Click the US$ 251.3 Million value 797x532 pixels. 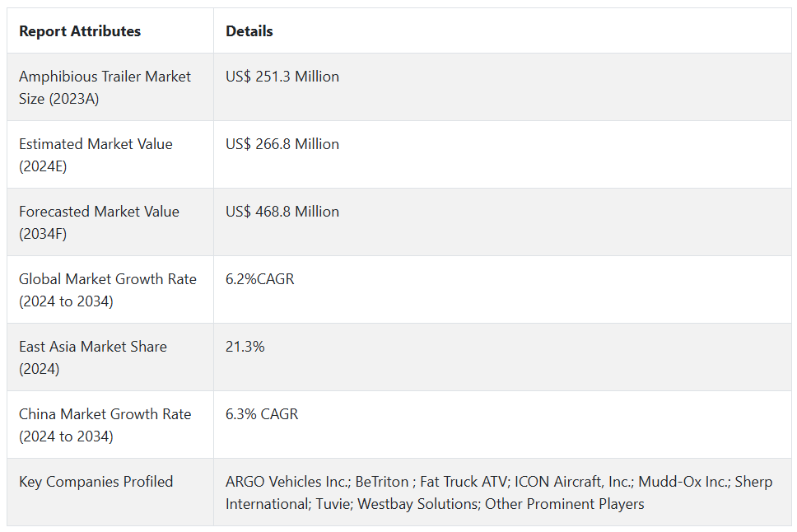[x=282, y=77]
